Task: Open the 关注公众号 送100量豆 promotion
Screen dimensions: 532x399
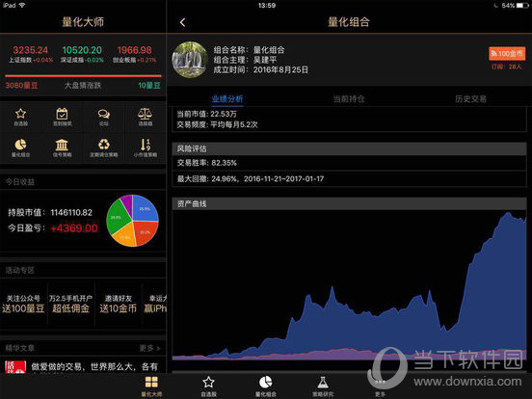Action: pos(23,304)
